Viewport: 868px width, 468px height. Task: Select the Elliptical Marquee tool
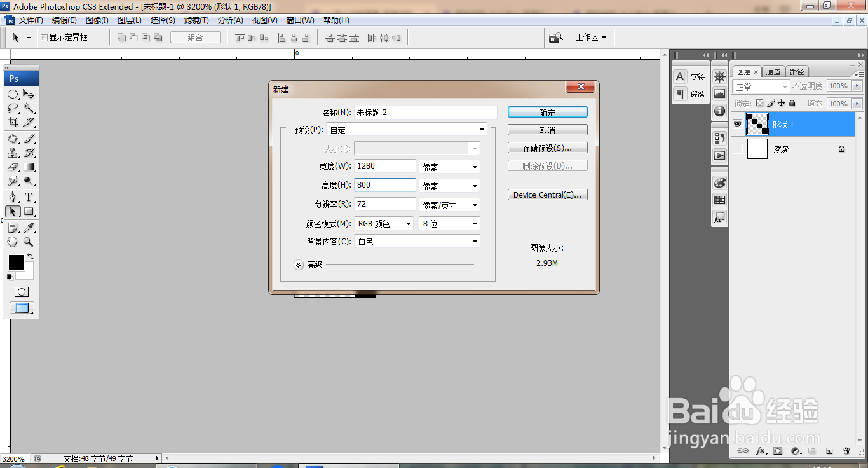(13, 94)
